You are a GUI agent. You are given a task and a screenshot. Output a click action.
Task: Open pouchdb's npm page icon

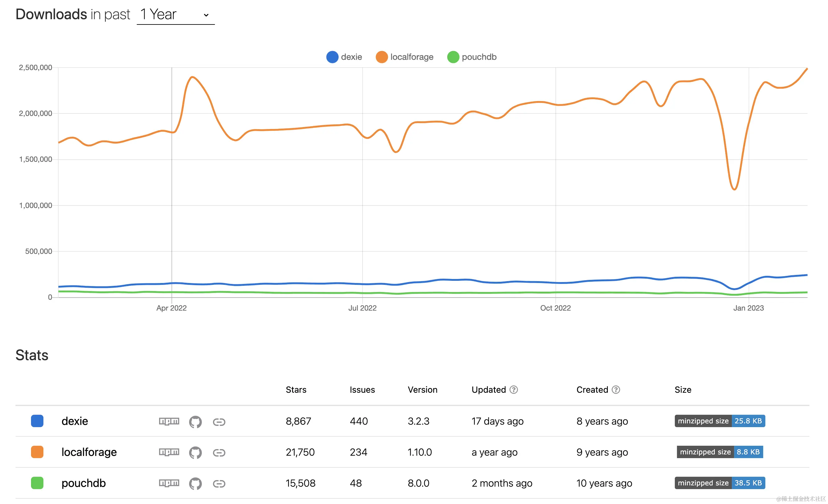[x=169, y=483]
